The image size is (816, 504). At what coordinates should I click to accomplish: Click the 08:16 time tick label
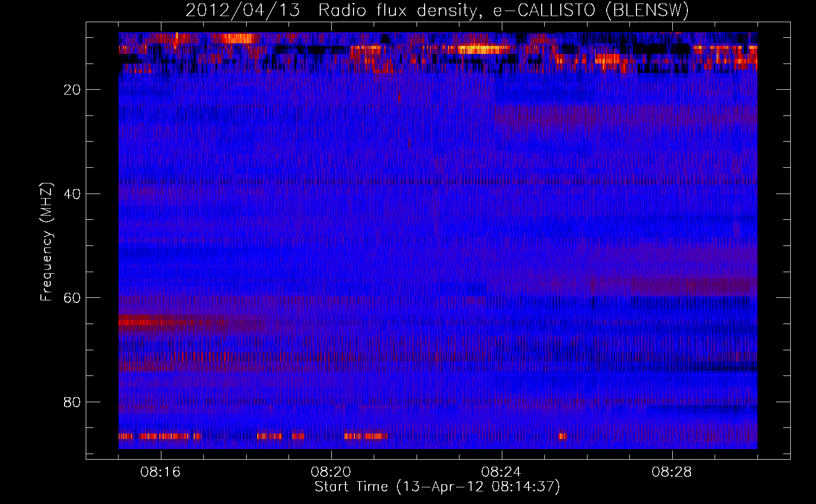click(161, 472)
